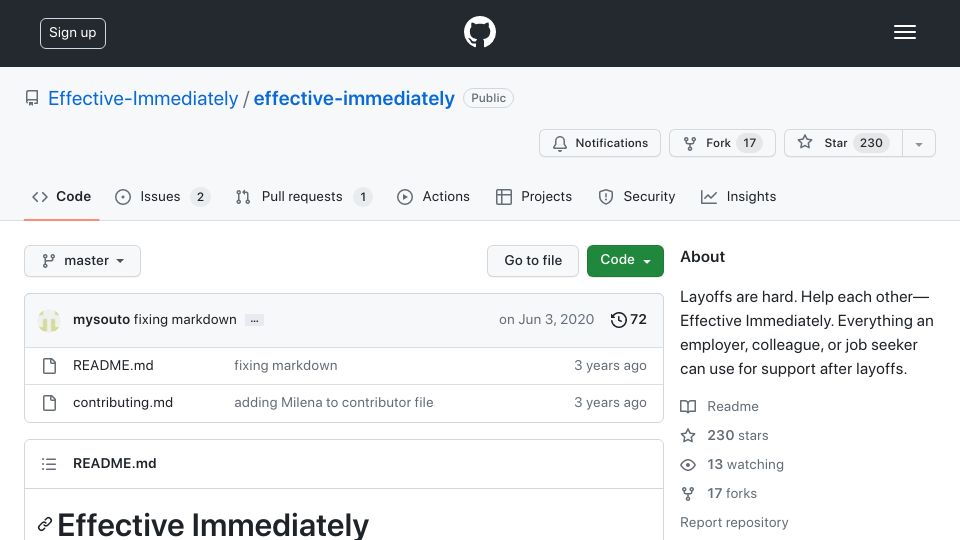Open the Effective-Immediately owner link
960x540 pixels.
pyautogui.click(x=143, y=98)
